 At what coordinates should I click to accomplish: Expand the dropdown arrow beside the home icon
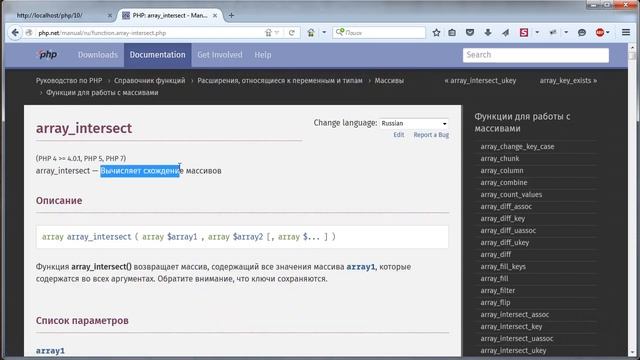pyautogui.click(x=324, y=33)
